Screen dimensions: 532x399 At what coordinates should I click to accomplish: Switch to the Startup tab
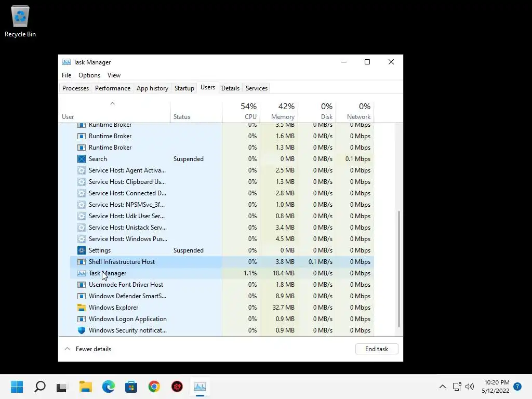pyautogui.click(x=184, y=88)
